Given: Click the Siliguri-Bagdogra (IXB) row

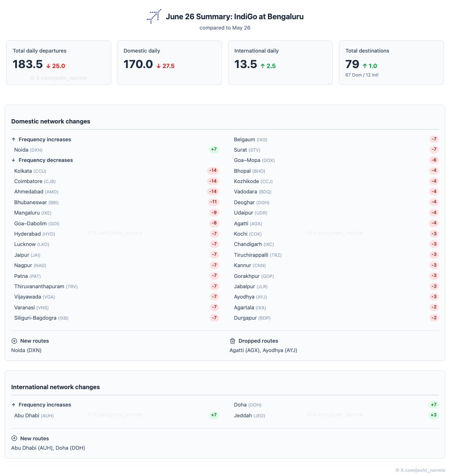Looking at the screenshot, I should (116, 318).
